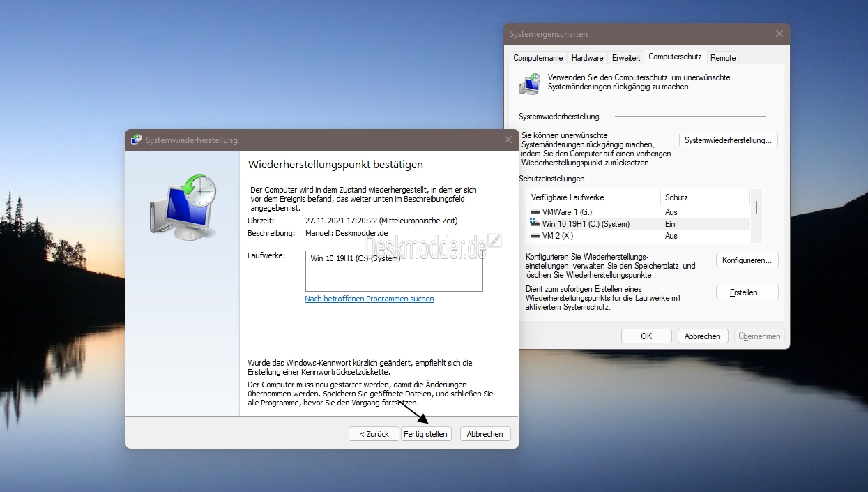Click the Systemwiederherstellung title bar icon

(x=136, y=140)
